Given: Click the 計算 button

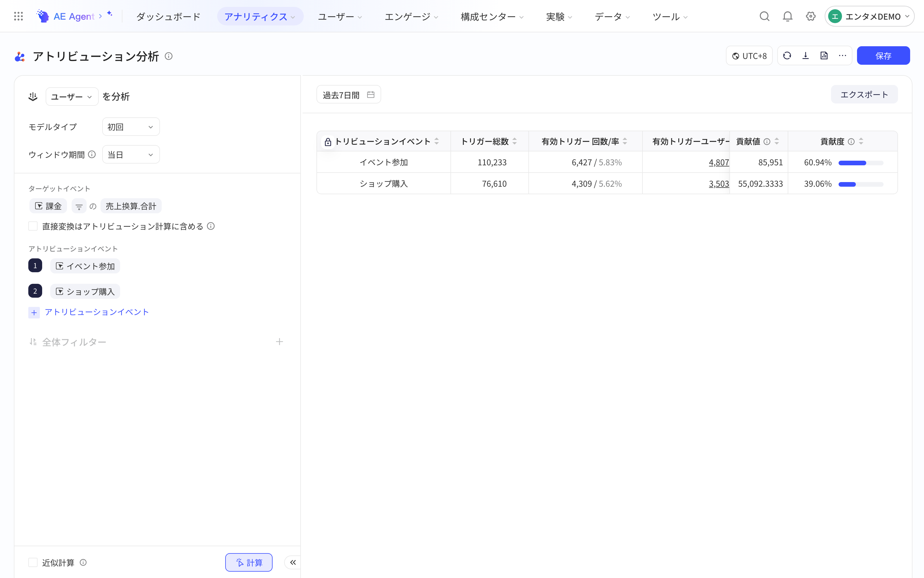Looking at the screenshot, I should click(x=249, y=562).
